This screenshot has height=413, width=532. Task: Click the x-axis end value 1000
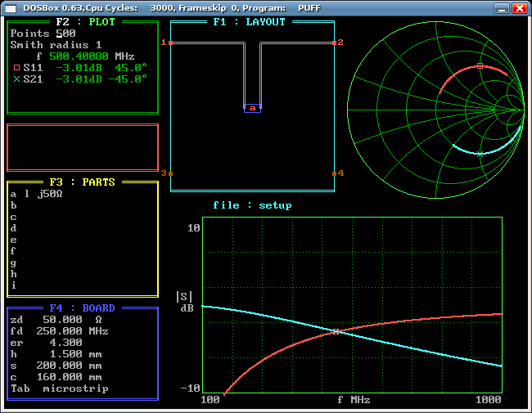pyautogui.click(x=489, y=400)
